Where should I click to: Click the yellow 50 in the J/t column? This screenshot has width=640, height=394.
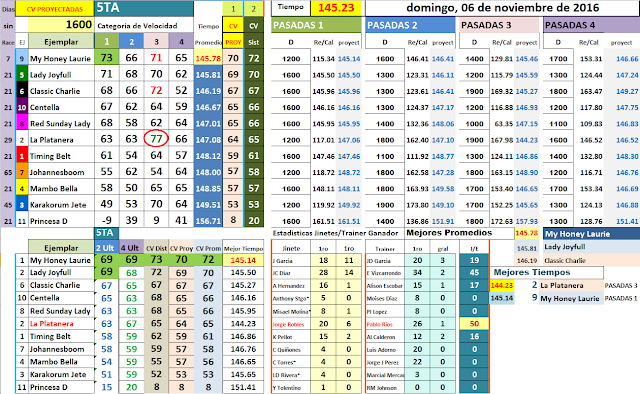474,324
